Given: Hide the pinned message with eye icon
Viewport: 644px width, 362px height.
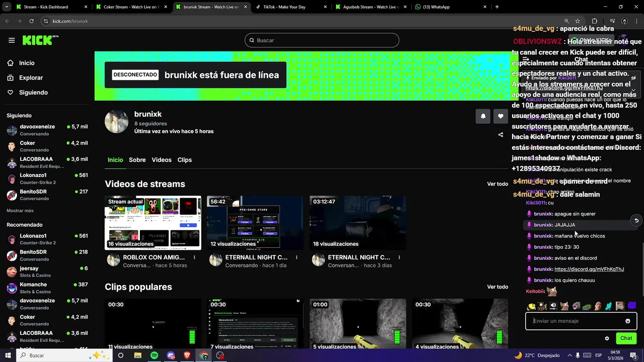Looking at the screenshot, I should click(x=633, y=78).
